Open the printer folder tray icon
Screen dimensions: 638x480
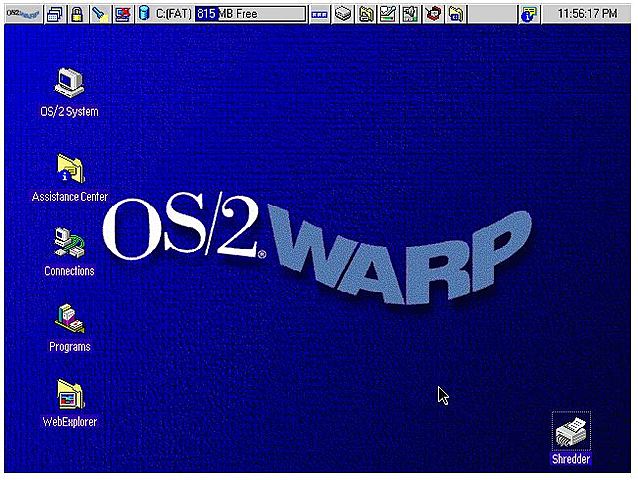(x=366, y=14)
